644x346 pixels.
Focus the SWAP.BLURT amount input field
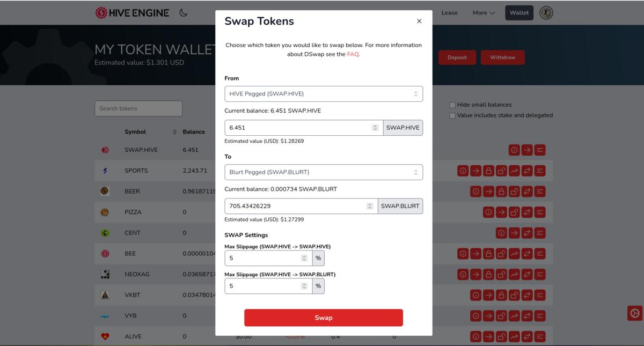tap(301, 206)
